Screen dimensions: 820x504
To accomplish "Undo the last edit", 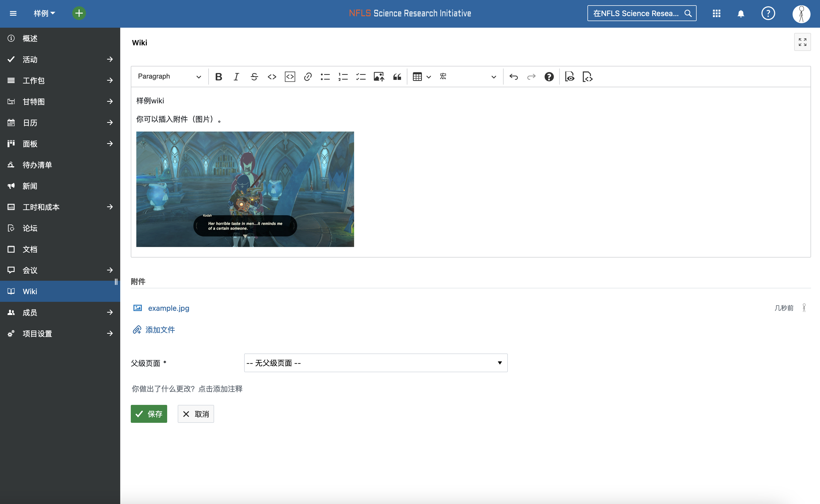I will tap(513, 77).
